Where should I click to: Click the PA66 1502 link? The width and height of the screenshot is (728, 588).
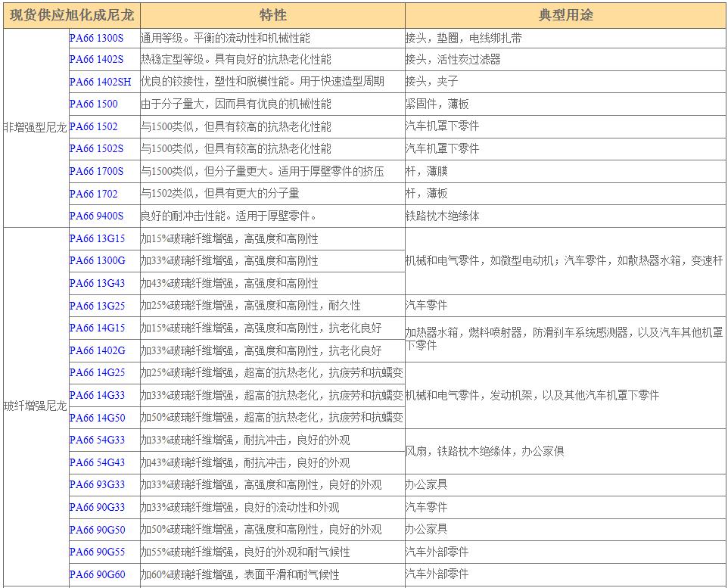[x=93, y=126]
